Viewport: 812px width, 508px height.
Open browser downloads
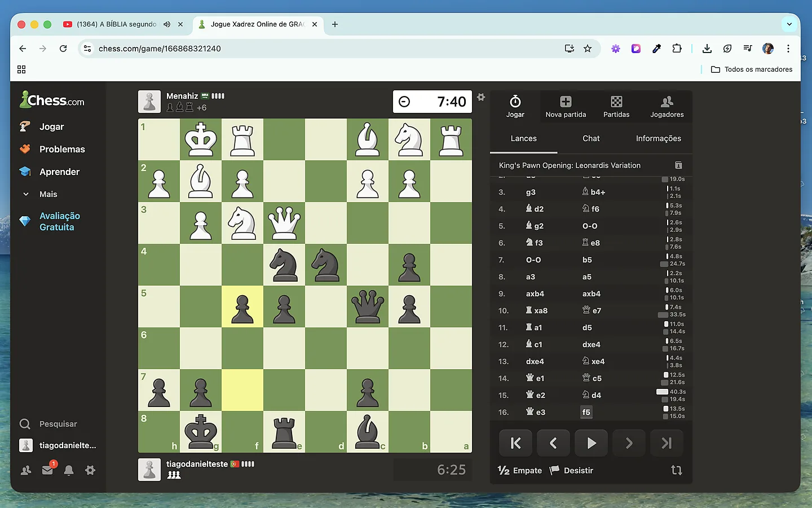707,49
